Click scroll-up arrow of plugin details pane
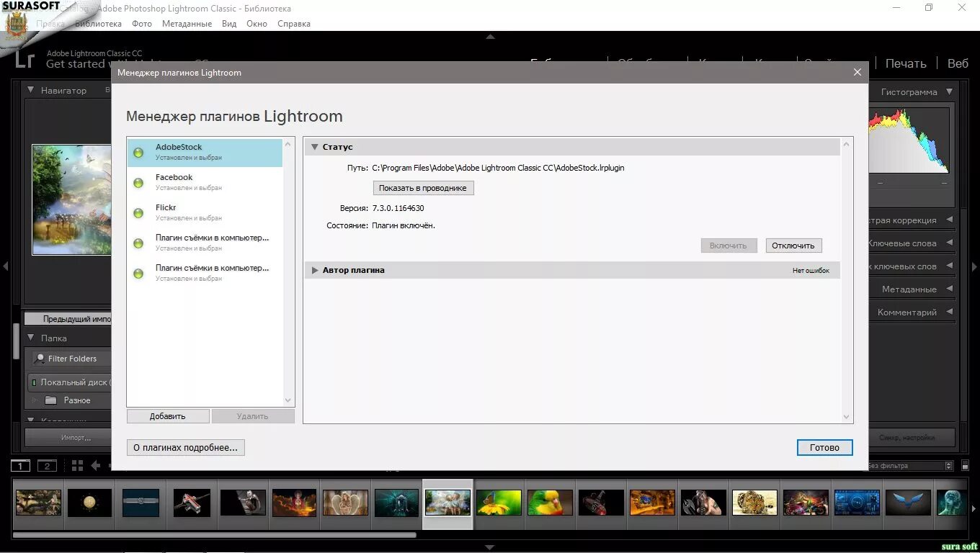980x553 pixels. [x=847, y=145]
